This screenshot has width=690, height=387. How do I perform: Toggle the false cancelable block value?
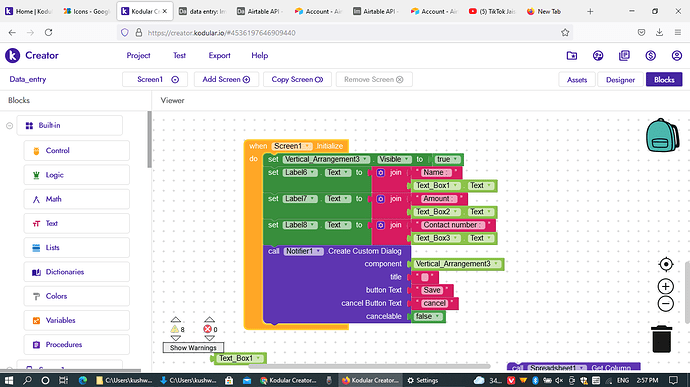click(427, 316)
